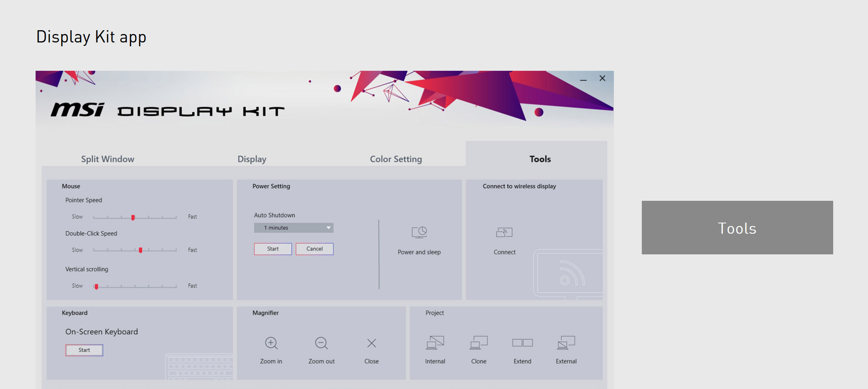Select Extend project mode icon
The height and width of the screenshot is (389, 868).
522,343
